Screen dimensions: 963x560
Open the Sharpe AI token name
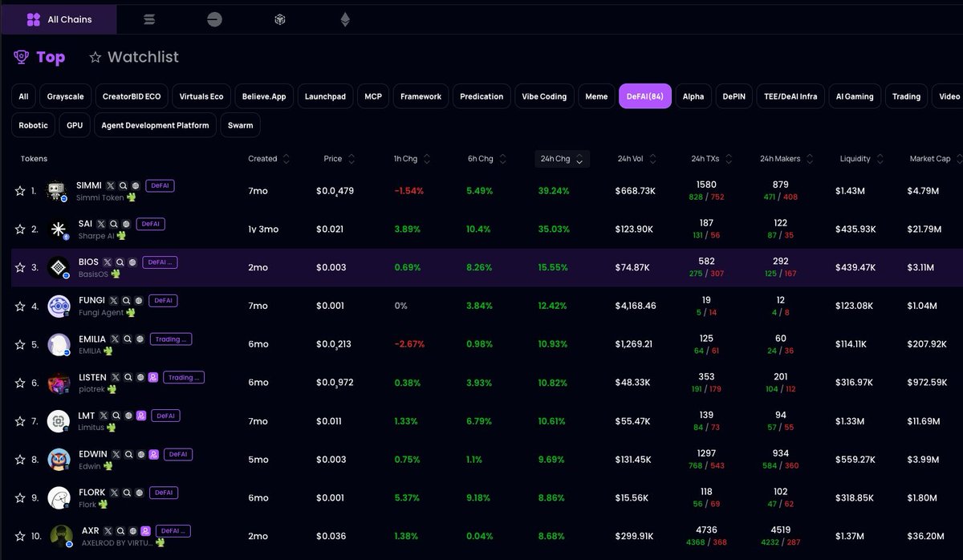pyautogui.click(x=95, y=236)
